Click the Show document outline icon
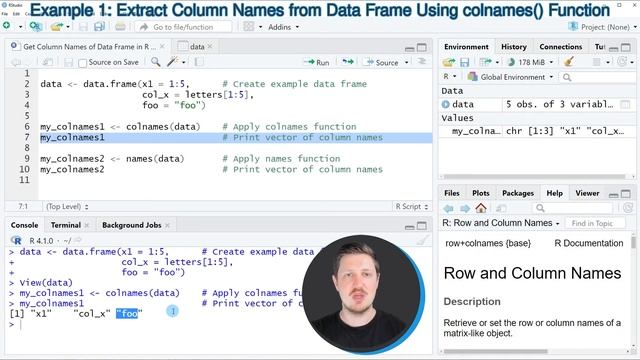Screen dimensions: 640x360 (x=422, y=62)
